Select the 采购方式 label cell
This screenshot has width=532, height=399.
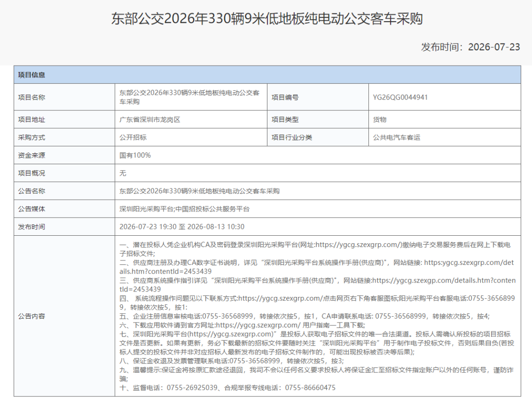(65, 137)
